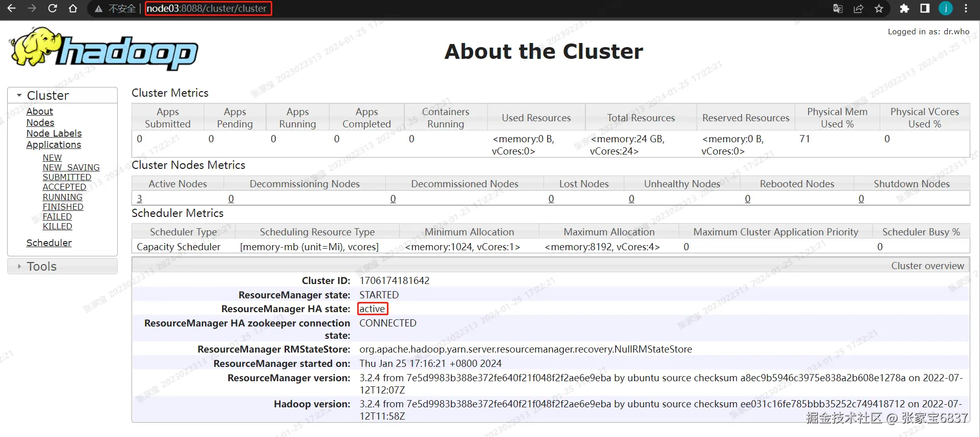The height and width of the screenshot is (437, 980).
Task: Click the Physical Mem Used % header
Action: 837,118
